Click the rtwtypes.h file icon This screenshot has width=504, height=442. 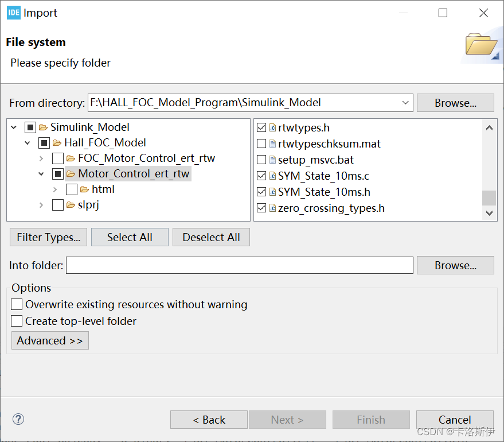click(273, 128)
